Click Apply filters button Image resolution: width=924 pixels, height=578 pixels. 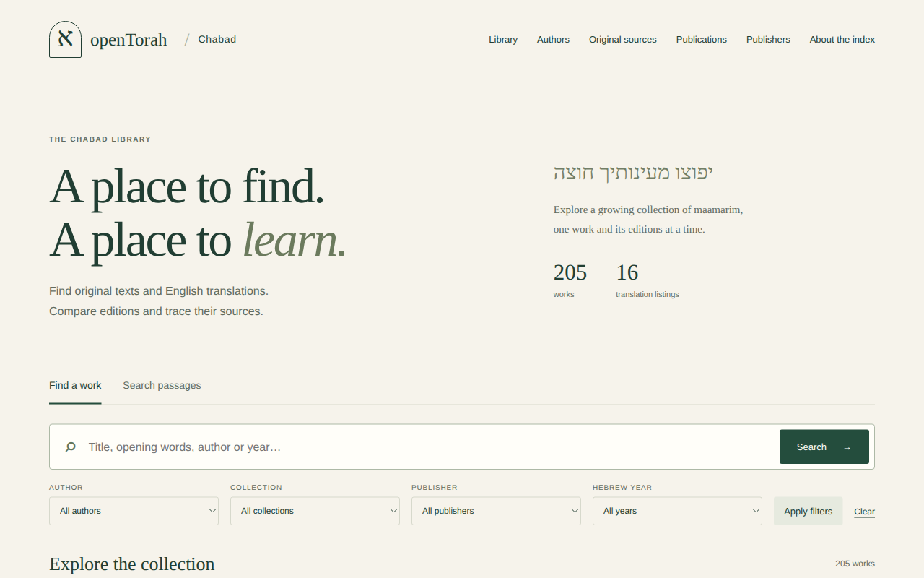(808, 511)
